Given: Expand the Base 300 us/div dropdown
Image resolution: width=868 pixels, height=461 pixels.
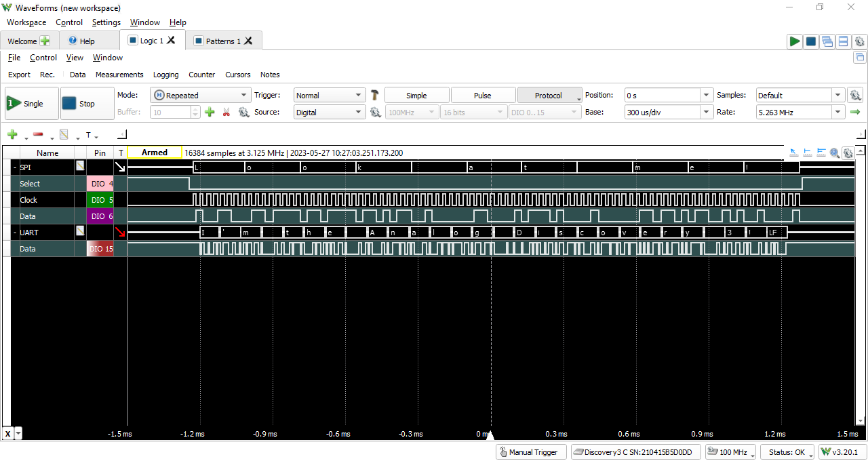Looking at the screenshot, I should (x=707, y=113).
